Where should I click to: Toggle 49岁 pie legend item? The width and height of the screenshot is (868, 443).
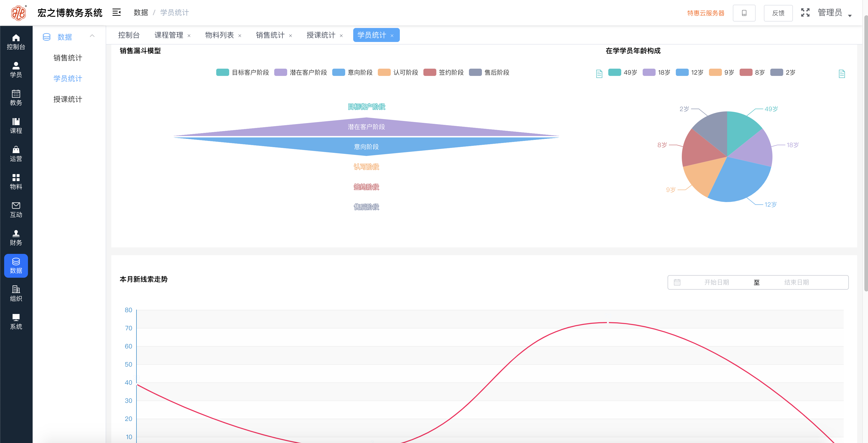click(x=623, y=73)
